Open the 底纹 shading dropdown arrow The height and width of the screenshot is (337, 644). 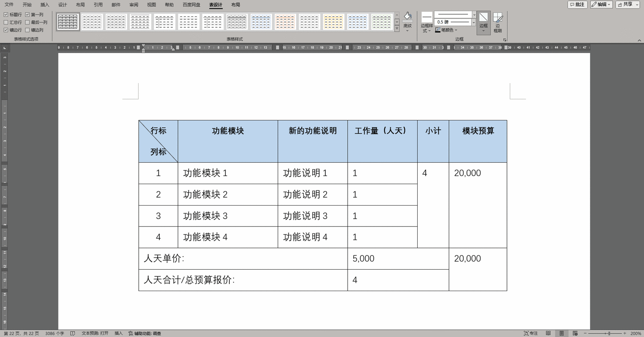pos(407,31)
